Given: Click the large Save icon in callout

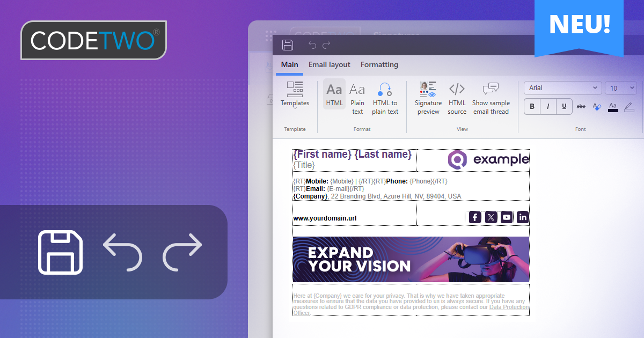Looking at the screenshot, I should tap(60, 252).
